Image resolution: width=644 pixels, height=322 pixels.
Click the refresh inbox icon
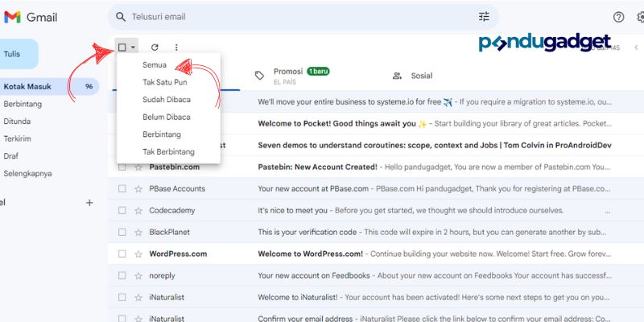[x=155, y=47]
